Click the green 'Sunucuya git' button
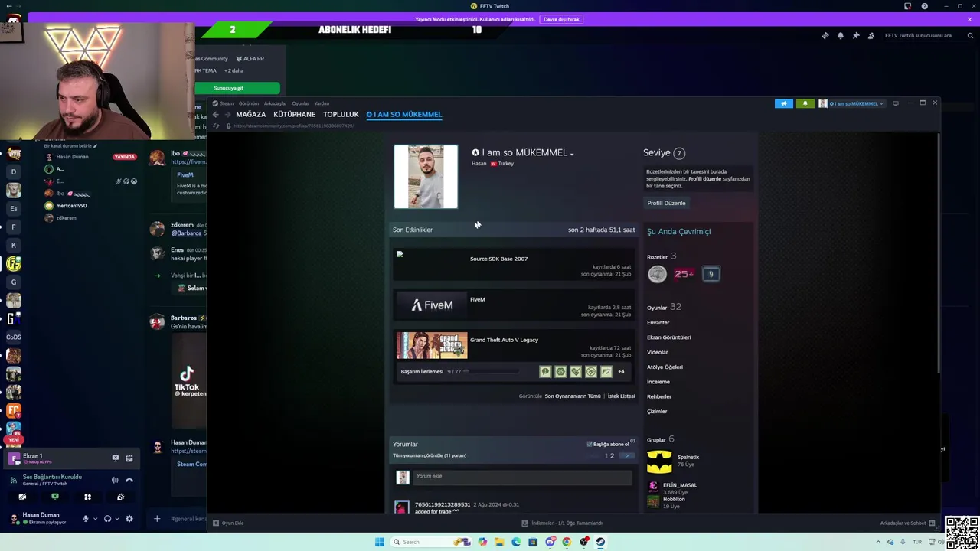The image size is (980, 551). point(228,88)
